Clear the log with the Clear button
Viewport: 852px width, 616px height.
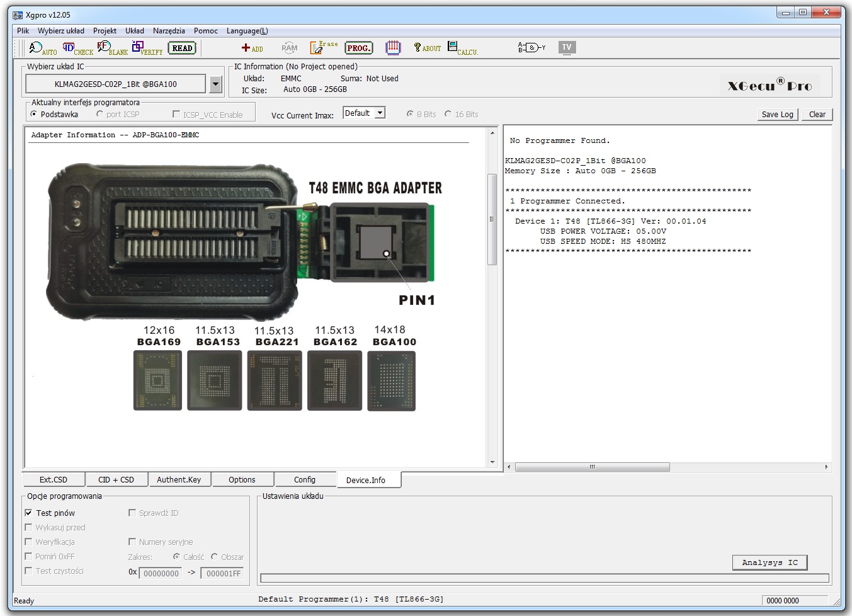pos(817,115)
